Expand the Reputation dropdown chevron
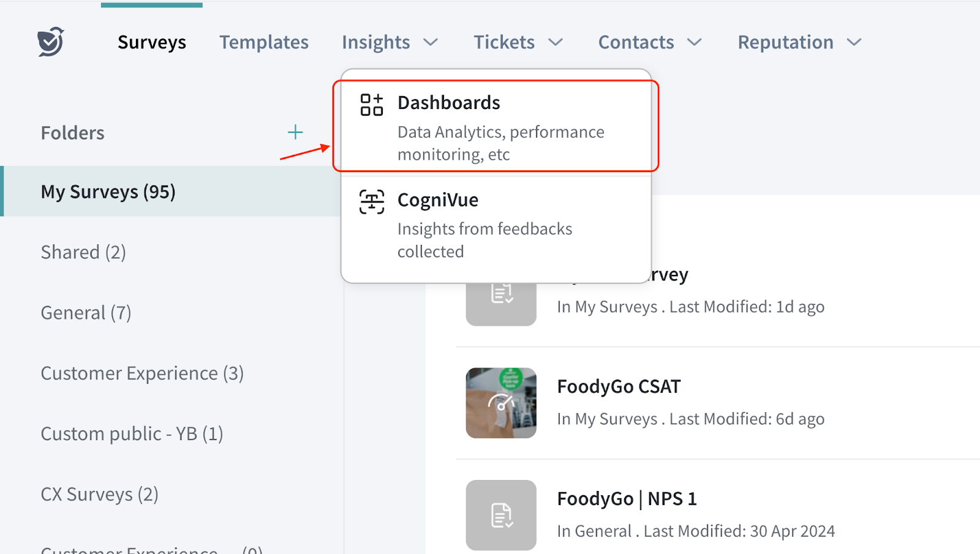This screenshot has height=554, width=980. [x=854, y=42]
